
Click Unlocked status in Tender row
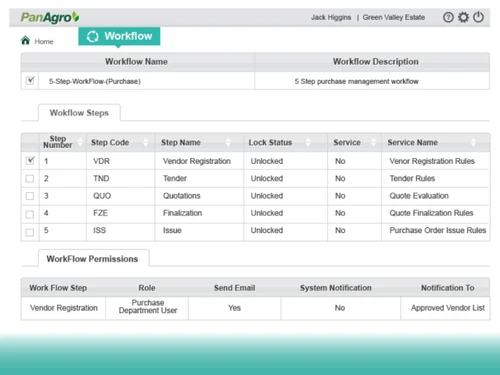point(267,178)
